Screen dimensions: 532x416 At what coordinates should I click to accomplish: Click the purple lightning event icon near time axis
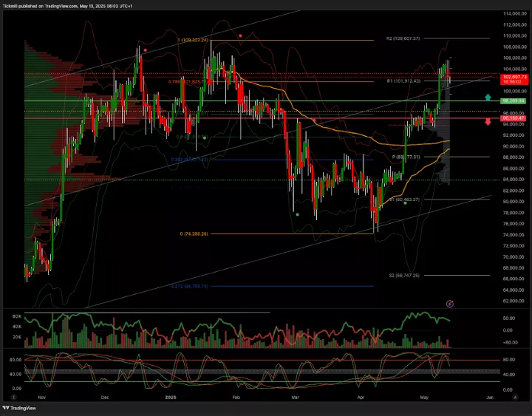450,303
